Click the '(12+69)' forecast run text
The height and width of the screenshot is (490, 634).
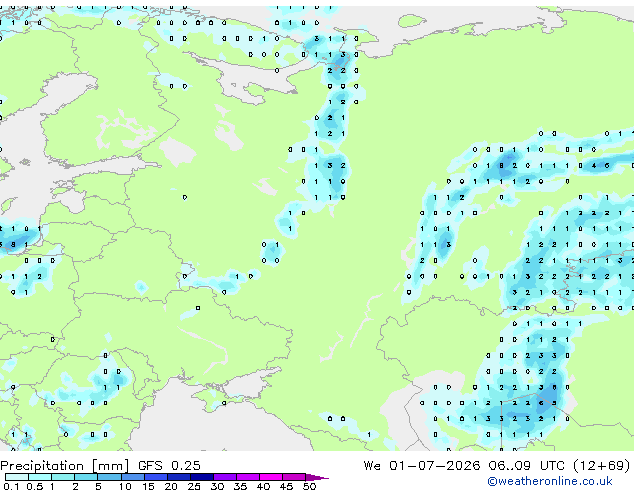(x=602, y=466)
